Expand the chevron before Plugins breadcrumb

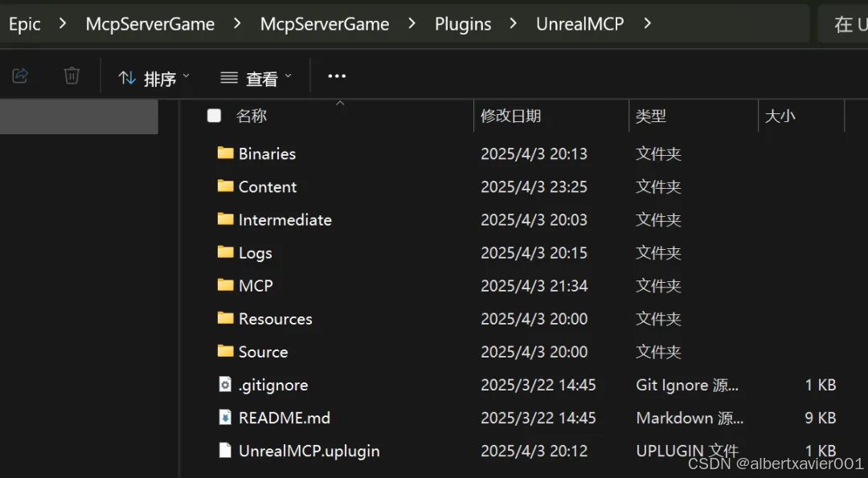[411, 24]
